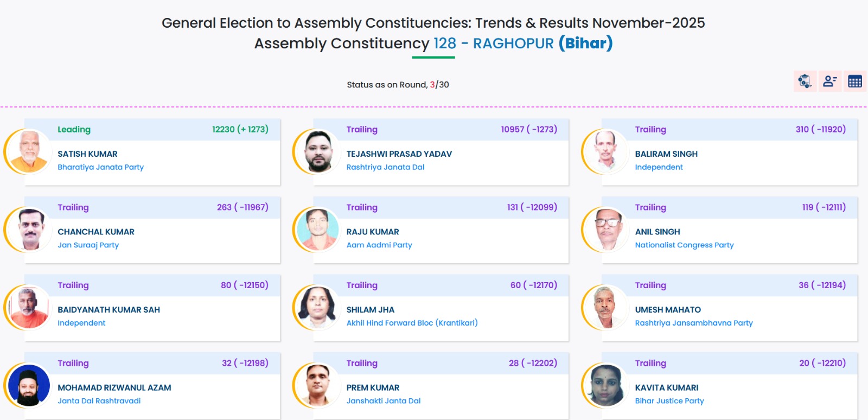868x420 pixels.
Task: Select Raju Kumar's profile picture
Action: [x=318, y=230]
